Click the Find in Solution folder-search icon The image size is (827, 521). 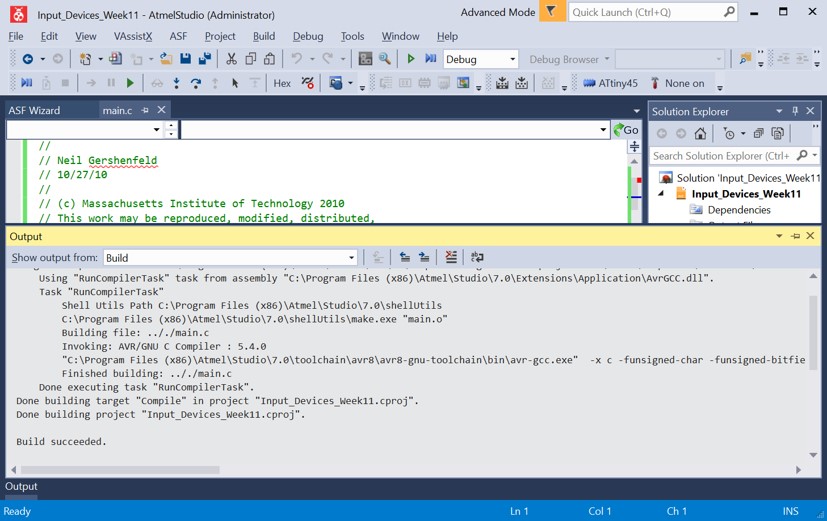[x=745, y=59]
